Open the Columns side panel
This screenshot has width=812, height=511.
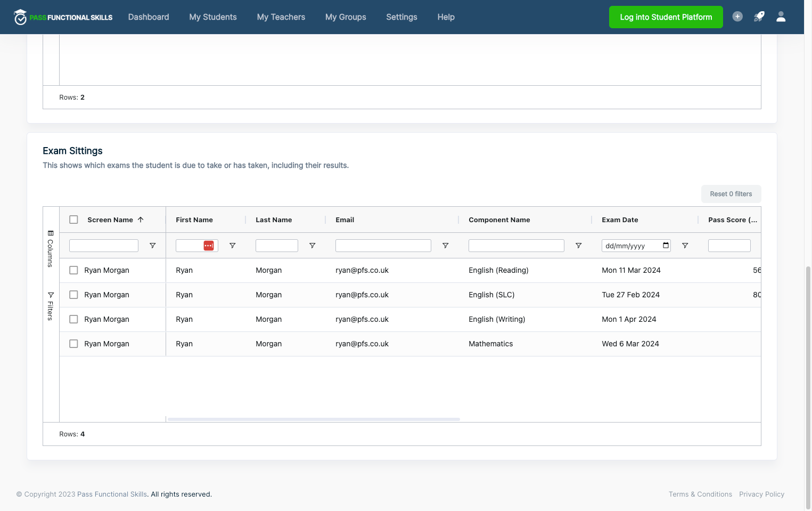point(51,248)
